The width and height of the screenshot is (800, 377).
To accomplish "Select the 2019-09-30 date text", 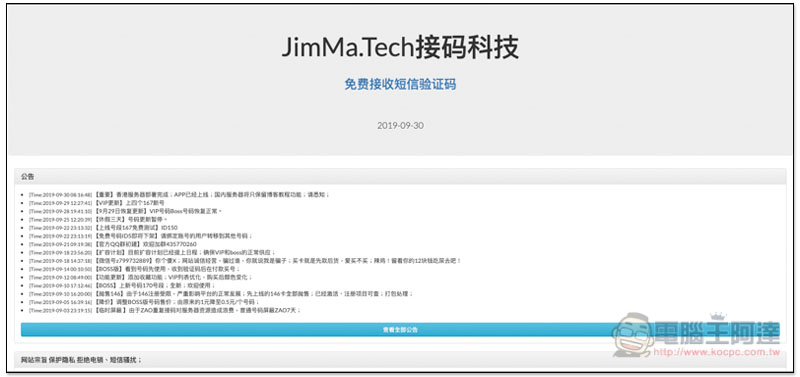I will (x=400, y=125).
